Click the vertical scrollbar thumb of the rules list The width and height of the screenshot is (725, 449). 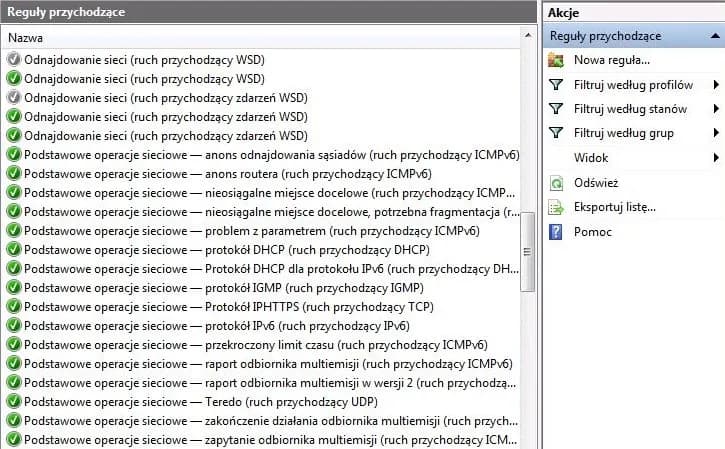[x=527, y=252]
